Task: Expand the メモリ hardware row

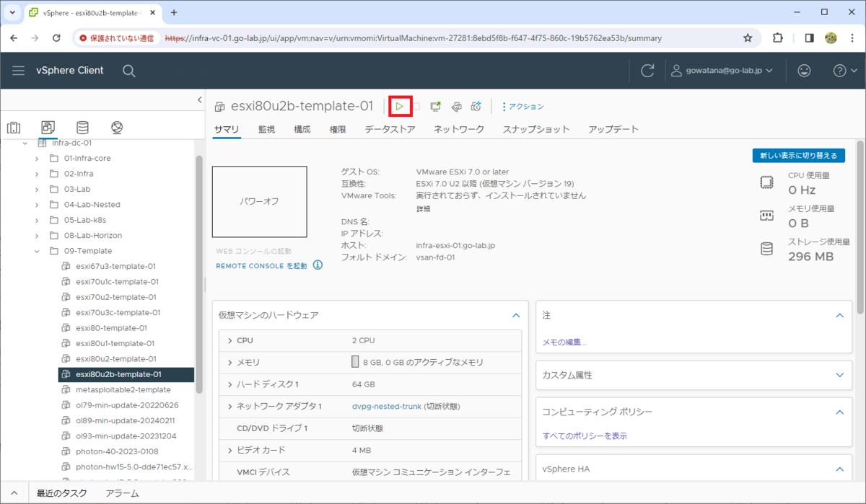Action: click(229, 363)
